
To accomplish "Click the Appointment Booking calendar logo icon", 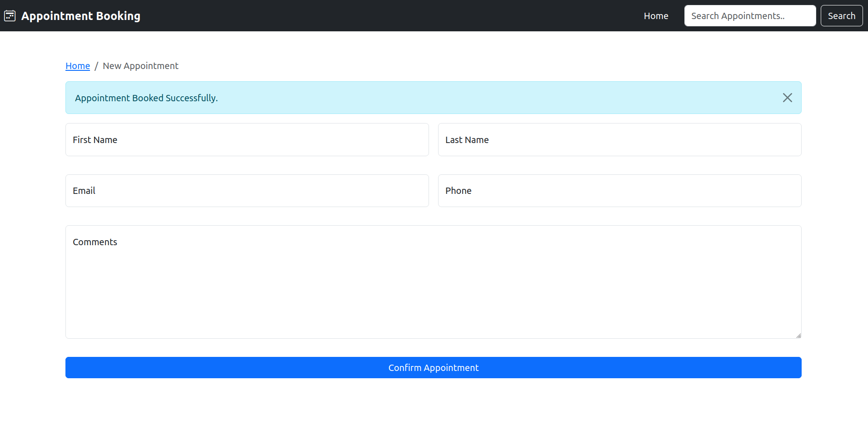I will point(10,15).
